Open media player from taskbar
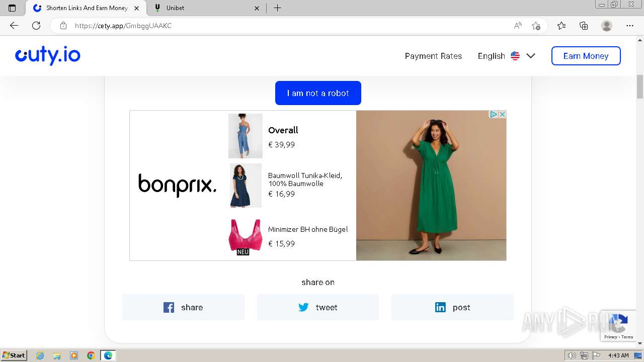Screen dimensions: 644x362 [x=74, y=355]
